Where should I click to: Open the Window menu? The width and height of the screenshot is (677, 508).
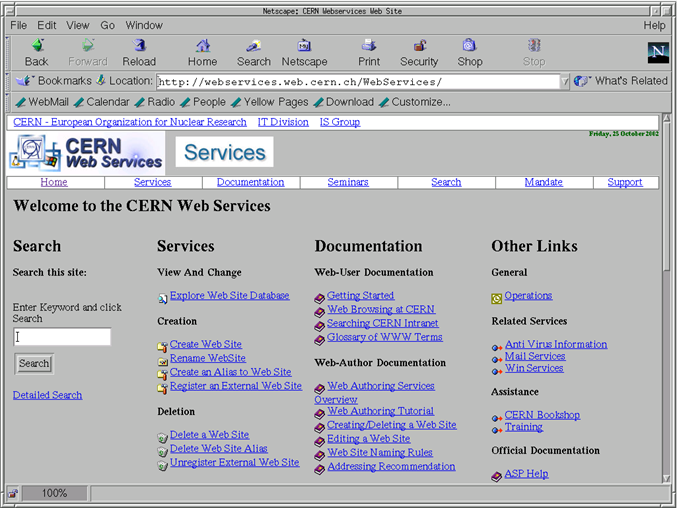click(x=144, y=25)
